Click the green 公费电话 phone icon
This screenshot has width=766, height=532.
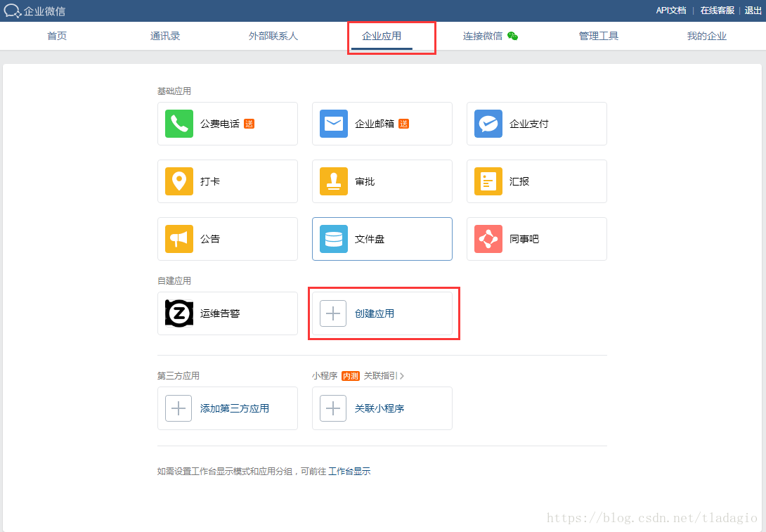(x=178, y=124)
